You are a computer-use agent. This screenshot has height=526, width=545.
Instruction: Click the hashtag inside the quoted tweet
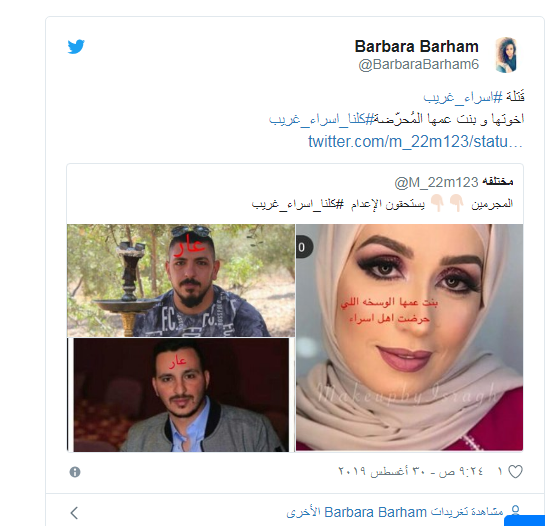click(298, 204)
